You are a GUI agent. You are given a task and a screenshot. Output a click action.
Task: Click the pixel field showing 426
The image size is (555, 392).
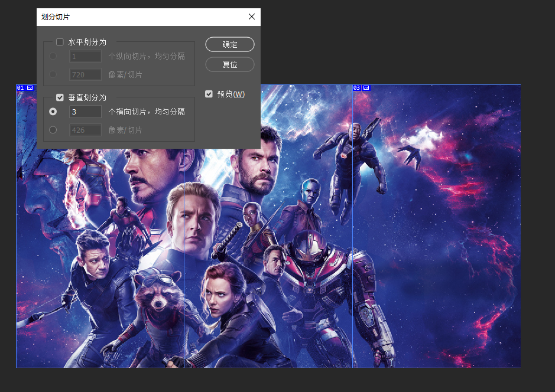pos(85,130)
